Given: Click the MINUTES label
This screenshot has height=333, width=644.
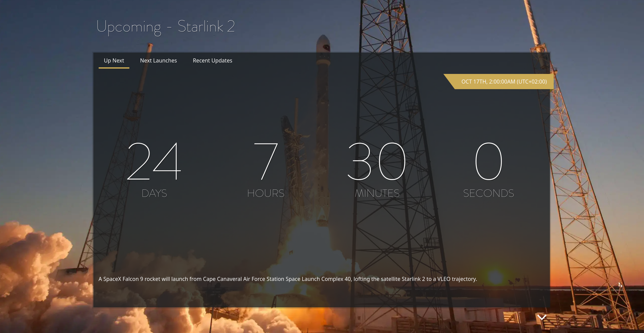Looking at the screenshot, I should pyautogui.click(x=377, y=193).
